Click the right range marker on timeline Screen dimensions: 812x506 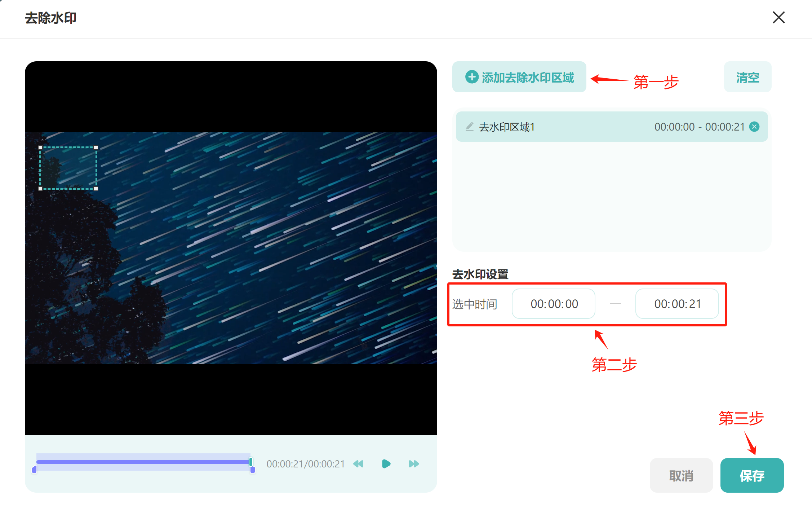point(253,470)
